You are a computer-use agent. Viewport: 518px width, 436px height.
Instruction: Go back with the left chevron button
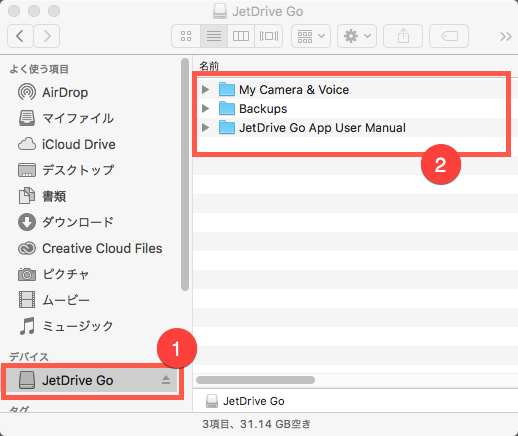20,36
